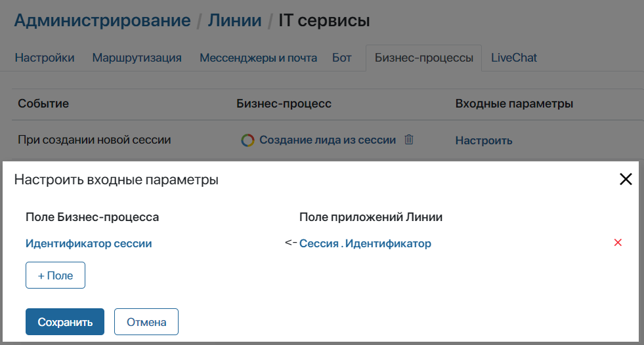Close the Настроить входные параметры dialog
Viewport: 644px width, 345px height.
point(626,180)
